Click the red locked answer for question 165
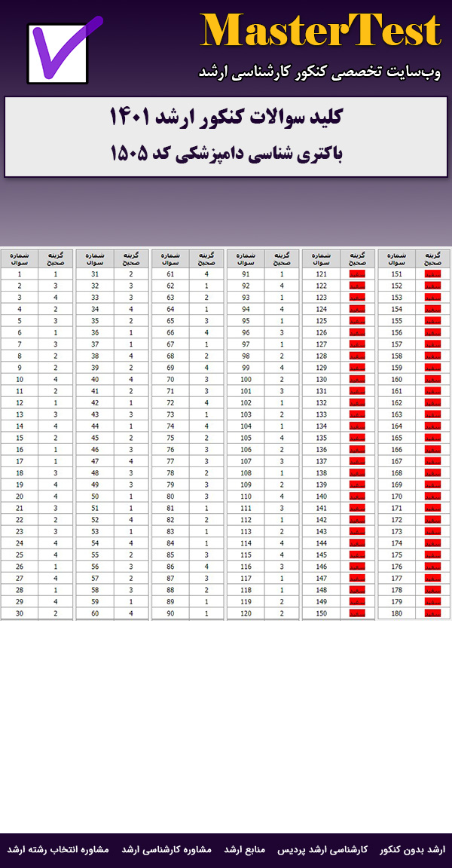The image size is (452, 868). click(432, 438)
